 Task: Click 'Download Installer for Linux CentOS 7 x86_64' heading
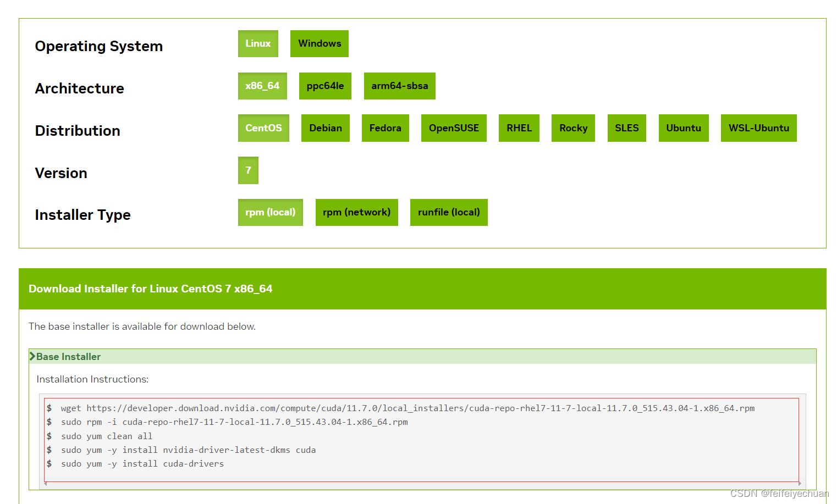click(x=151, y=289)
